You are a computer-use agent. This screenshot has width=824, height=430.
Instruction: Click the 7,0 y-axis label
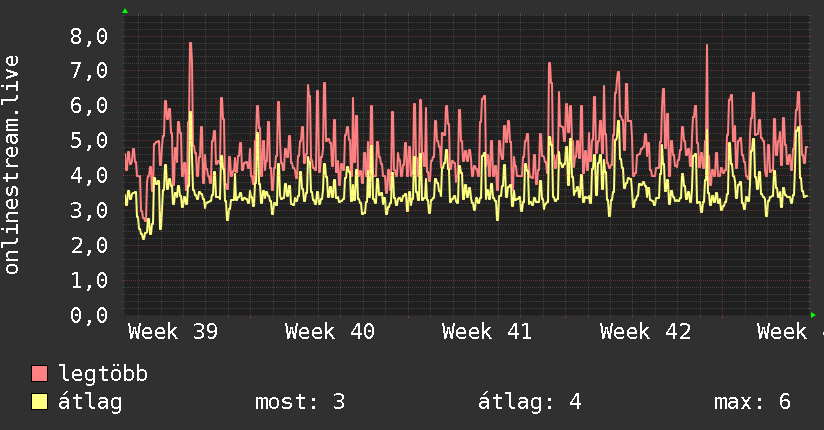point(89,70)
